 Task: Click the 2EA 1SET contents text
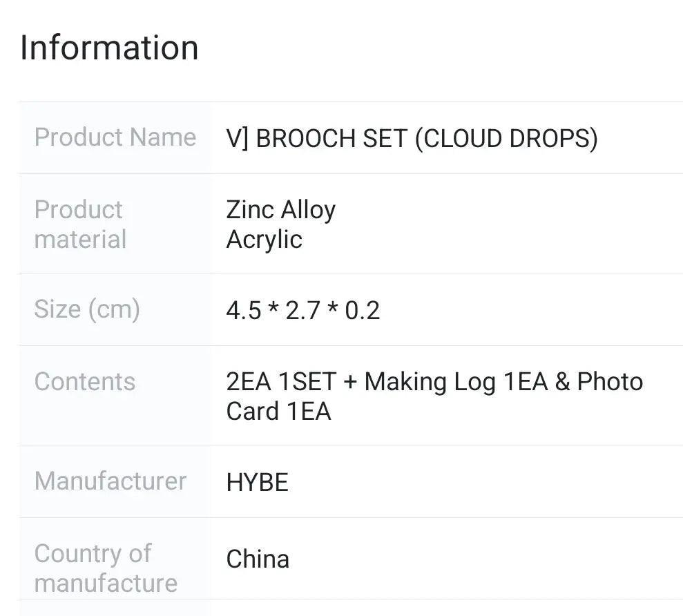tap(281, 382)
